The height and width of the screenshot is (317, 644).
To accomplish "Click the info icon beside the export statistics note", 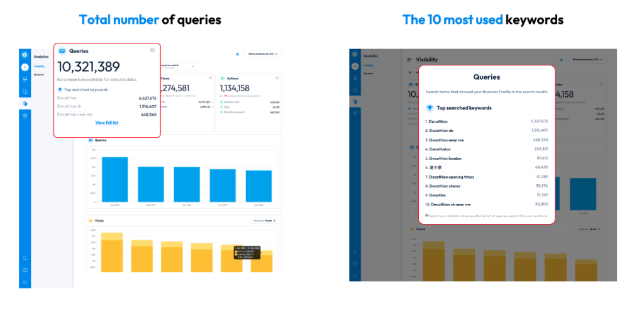I will click(x=427, y=214).
